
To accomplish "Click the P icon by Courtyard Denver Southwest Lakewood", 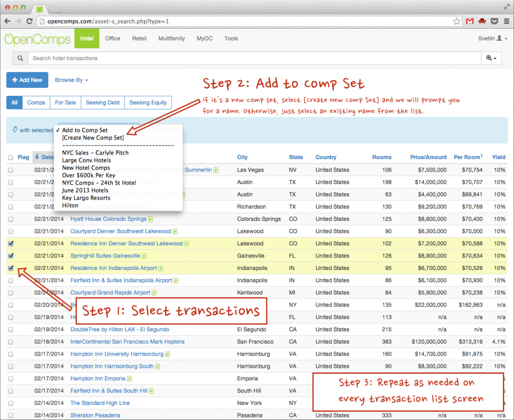I will click(175, 232).
